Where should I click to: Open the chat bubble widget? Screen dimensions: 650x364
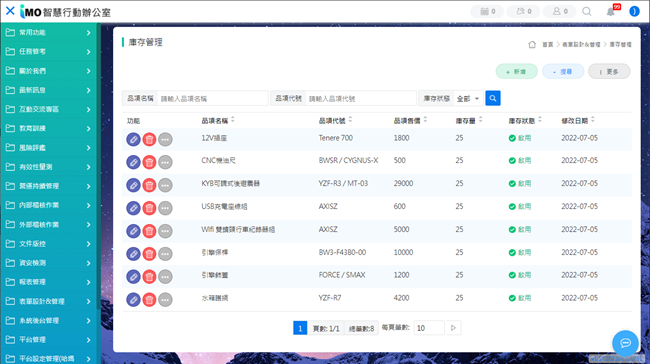click(625, 343)
